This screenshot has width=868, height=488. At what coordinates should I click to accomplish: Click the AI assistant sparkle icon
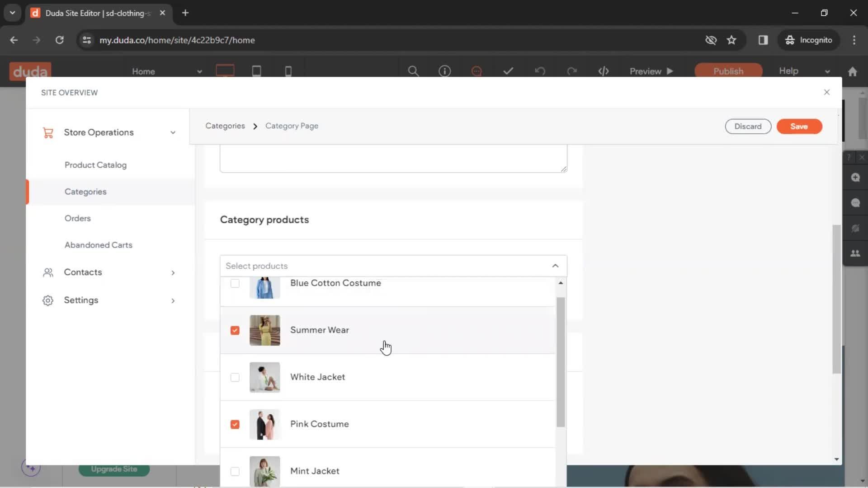(x=31, y=468)
